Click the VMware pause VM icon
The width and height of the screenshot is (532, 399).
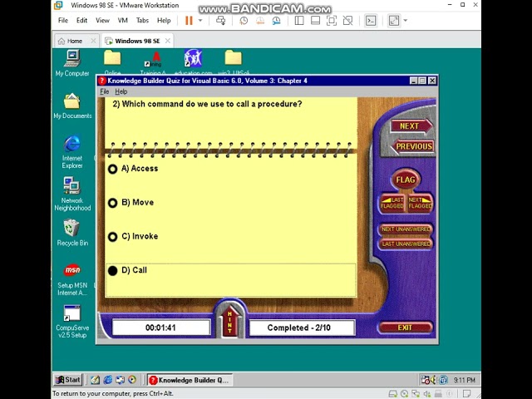189,21
